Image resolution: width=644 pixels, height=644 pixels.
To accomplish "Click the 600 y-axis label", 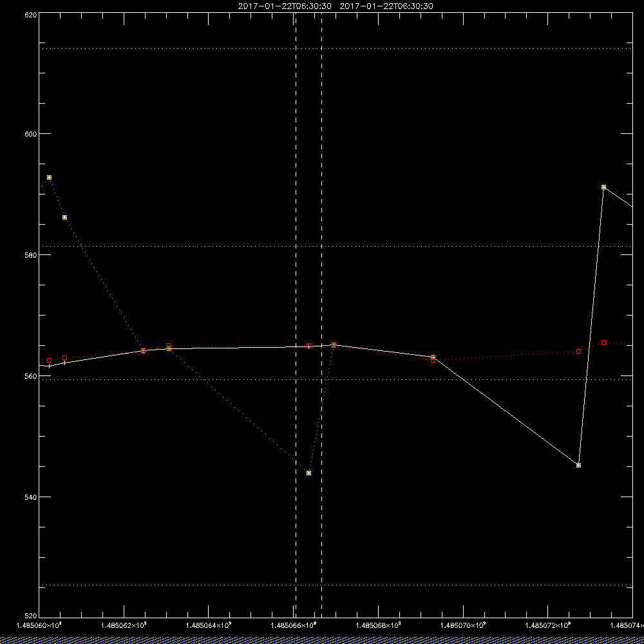I will [31, 134].
